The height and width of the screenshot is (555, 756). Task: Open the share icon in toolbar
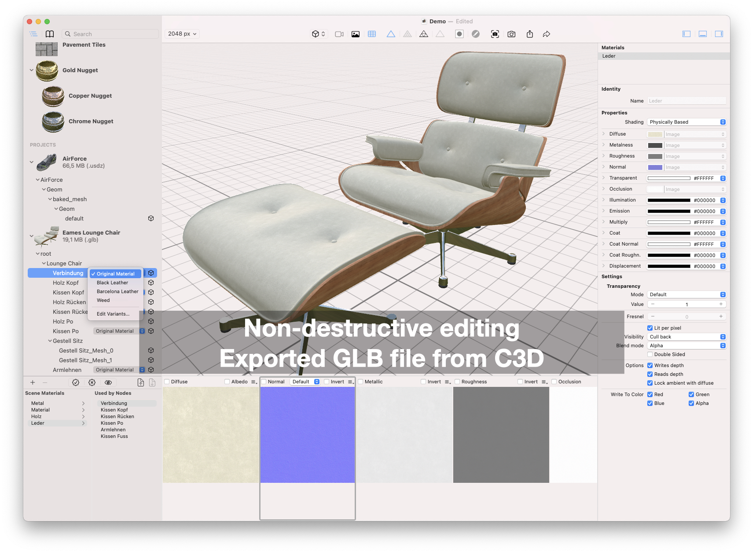click(530, 34)
